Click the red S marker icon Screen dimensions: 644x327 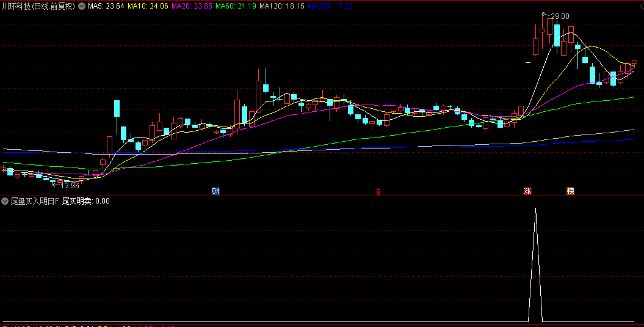coord(378,191)
